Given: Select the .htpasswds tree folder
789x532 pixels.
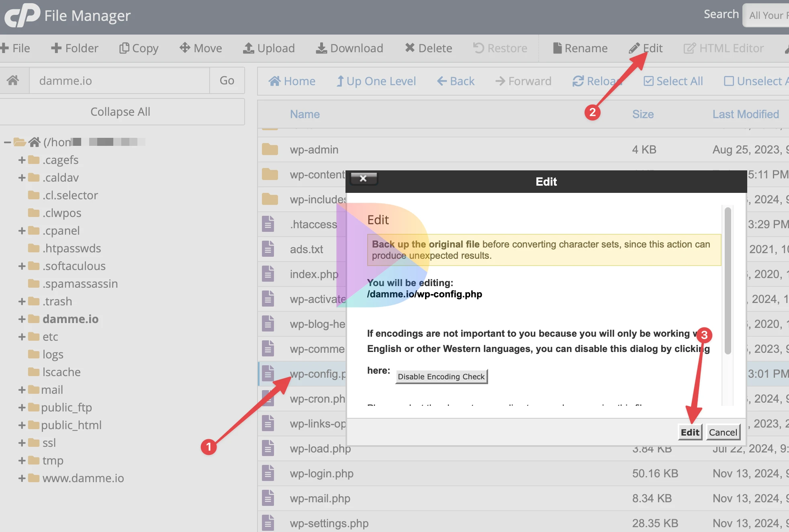Looking at the screenshot, I should point(72,248).
